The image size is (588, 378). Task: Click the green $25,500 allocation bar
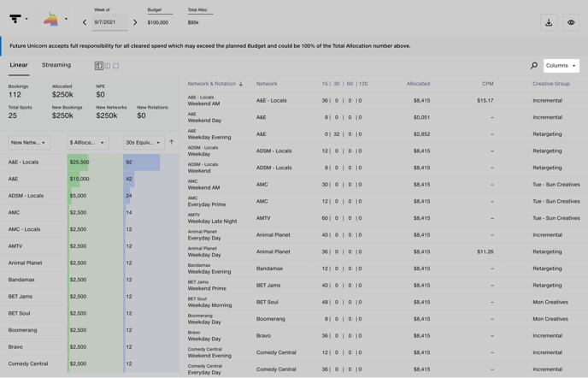(78, 162)
